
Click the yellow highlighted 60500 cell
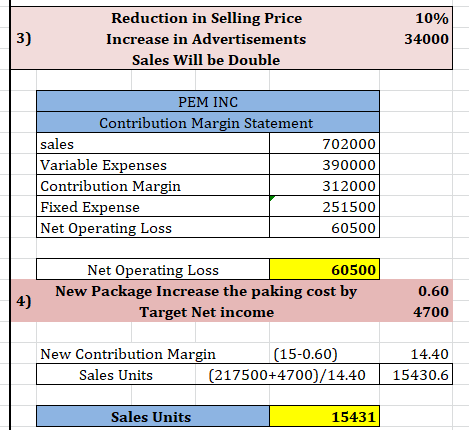click(x=324, y=269)
